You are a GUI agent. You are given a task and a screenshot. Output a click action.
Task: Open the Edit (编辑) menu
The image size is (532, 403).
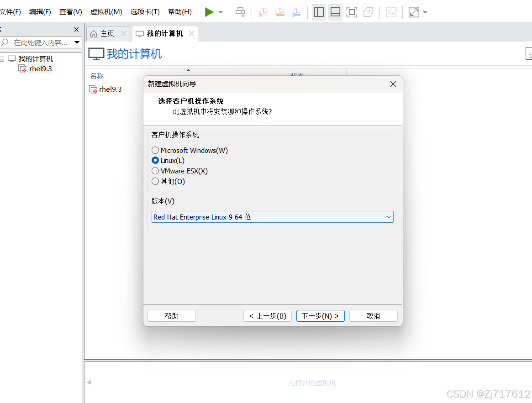pyautogui.click(x=40, y=12)
